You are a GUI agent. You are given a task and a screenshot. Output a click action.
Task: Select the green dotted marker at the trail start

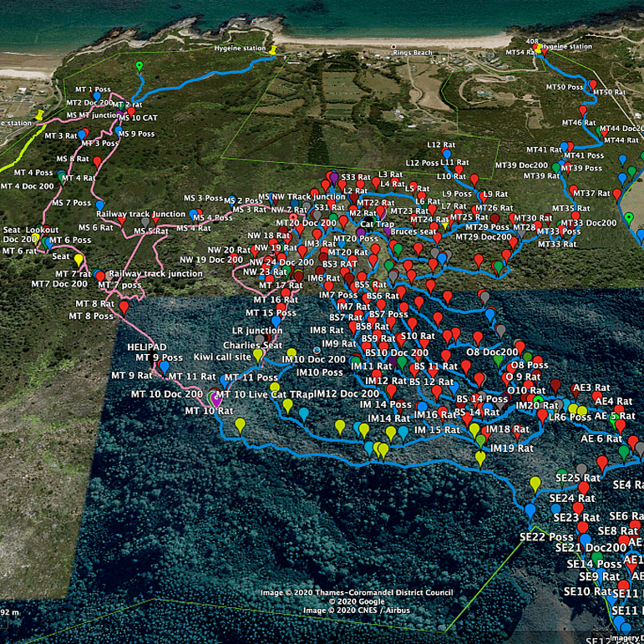click(139, 65)
